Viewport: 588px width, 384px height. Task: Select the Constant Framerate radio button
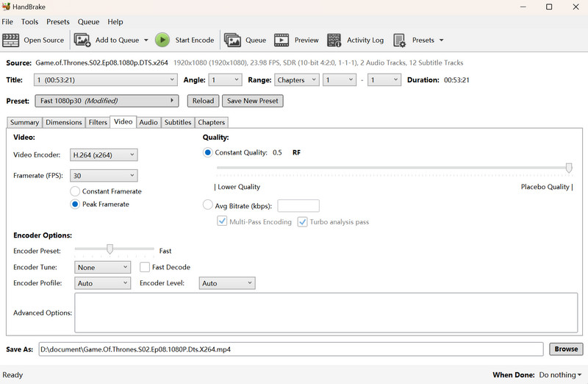pos(75,191)
